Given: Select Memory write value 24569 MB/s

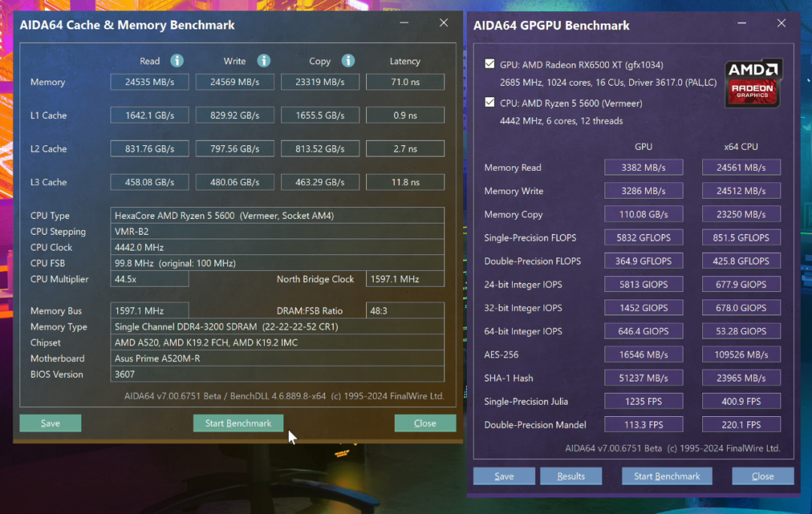Looking at the screenshot, I should [235, 82].
